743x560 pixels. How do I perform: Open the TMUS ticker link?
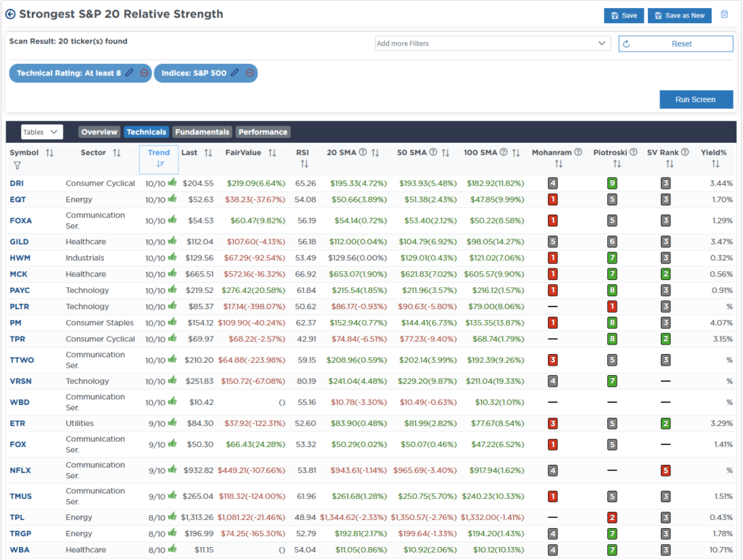click(21, 496)
